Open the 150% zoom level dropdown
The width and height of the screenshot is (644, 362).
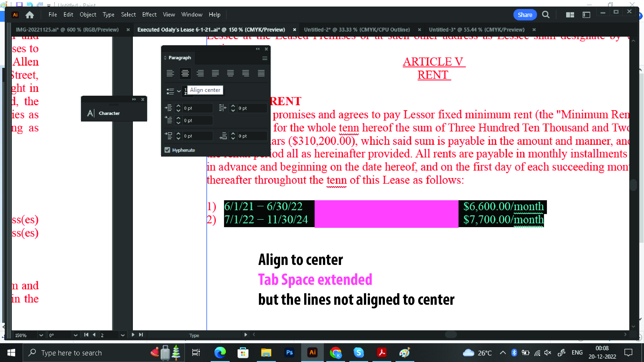tap(41, 335)
